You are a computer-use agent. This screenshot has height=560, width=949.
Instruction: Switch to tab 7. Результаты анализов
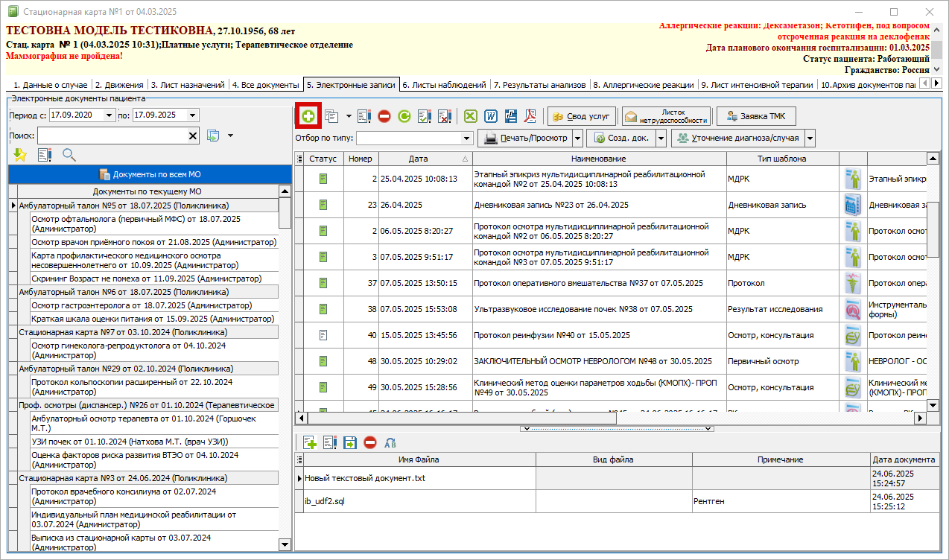pos(540,85)
